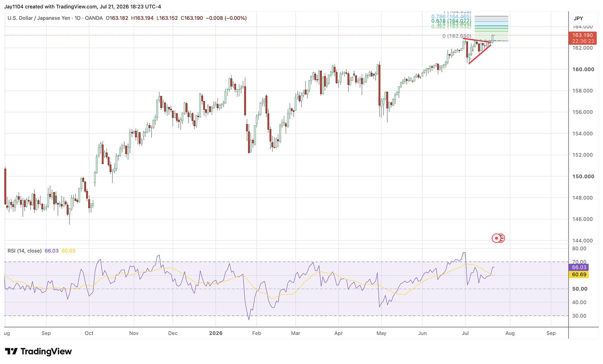Click the May label on the time axis
Screen dimensions: 603x364
(381, 333)
